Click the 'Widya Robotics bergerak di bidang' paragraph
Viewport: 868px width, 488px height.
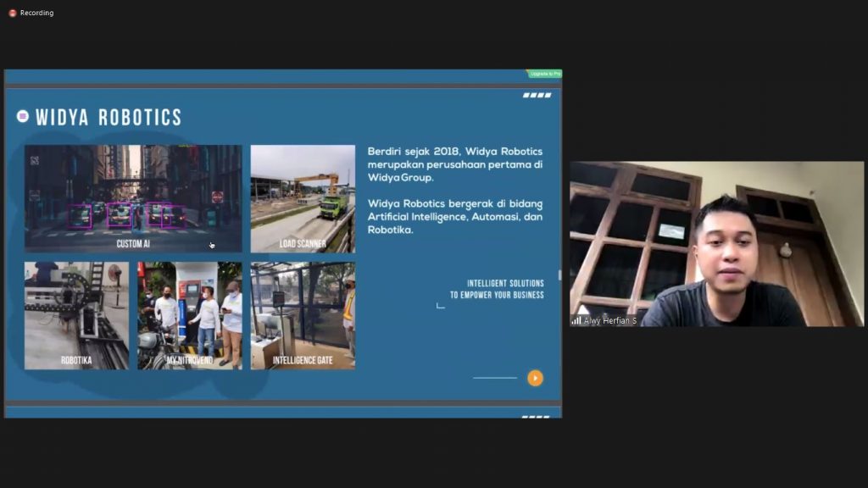[x=455, y=217]
